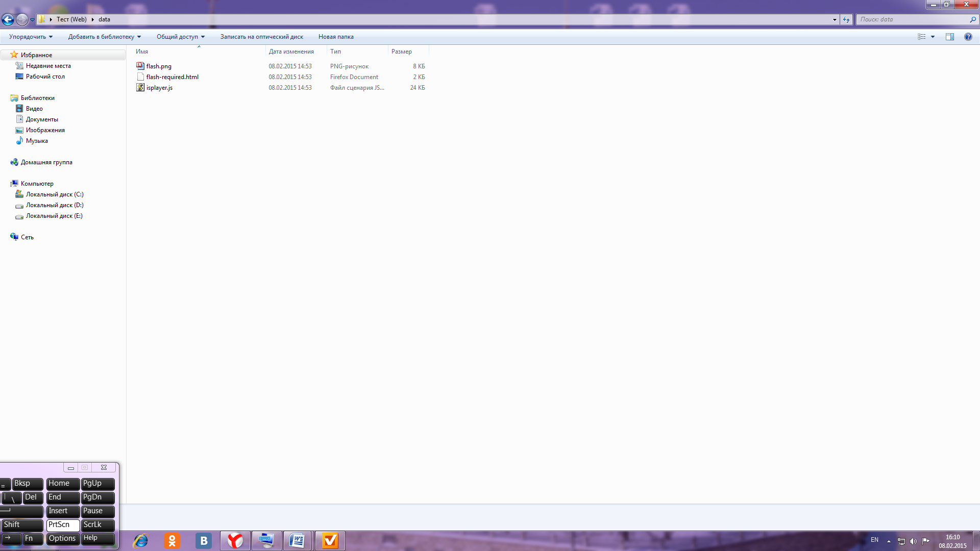Sort files by the 'Имя' column
The image size is (980, 551).
pyautogui.click(x=199, y=52)
